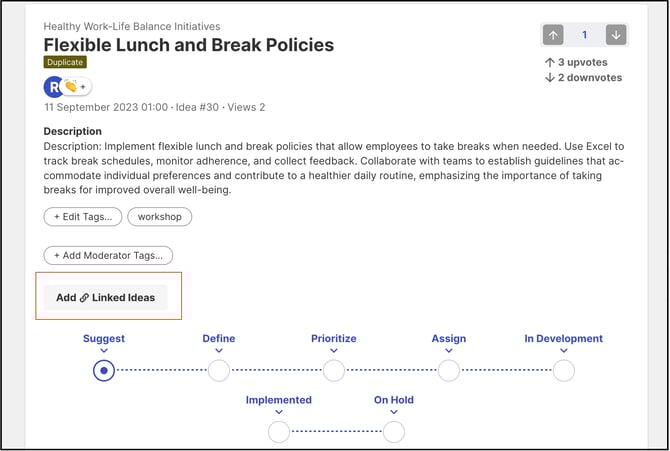Select the On Hold stage circle
Viewport: 670px width, 451px height.
coord(394,432)
